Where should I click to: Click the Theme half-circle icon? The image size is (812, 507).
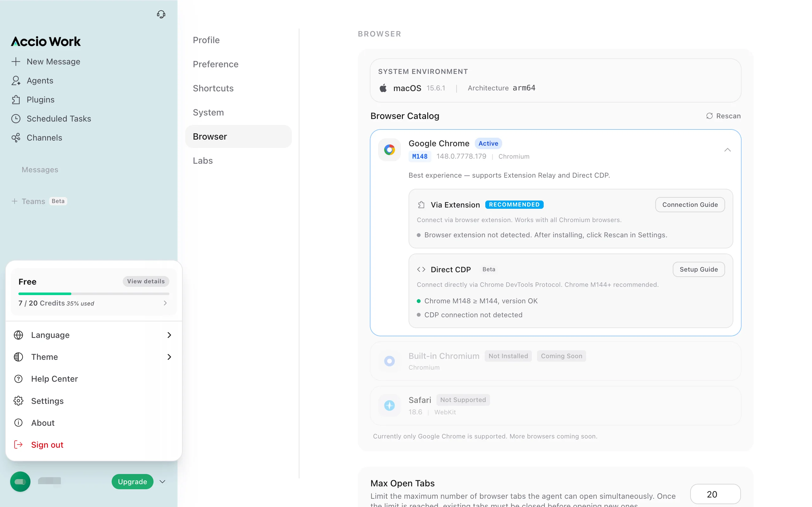coord(18,357)
